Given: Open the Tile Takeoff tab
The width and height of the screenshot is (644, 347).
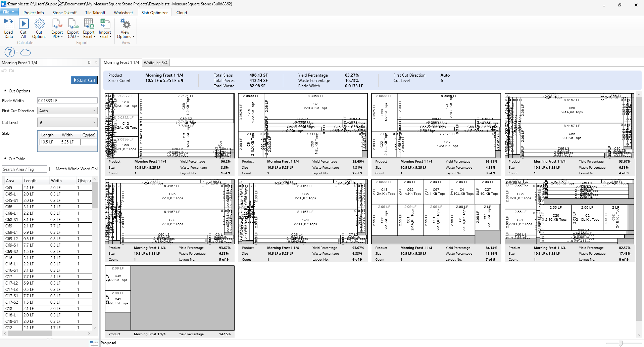Looking at the screenshot, I should [95, 13].
